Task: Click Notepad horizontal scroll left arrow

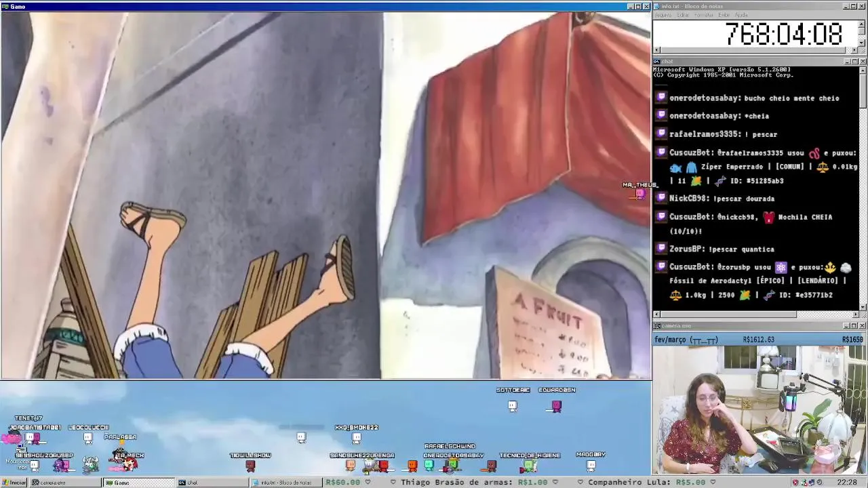Action: click(656, 50)
